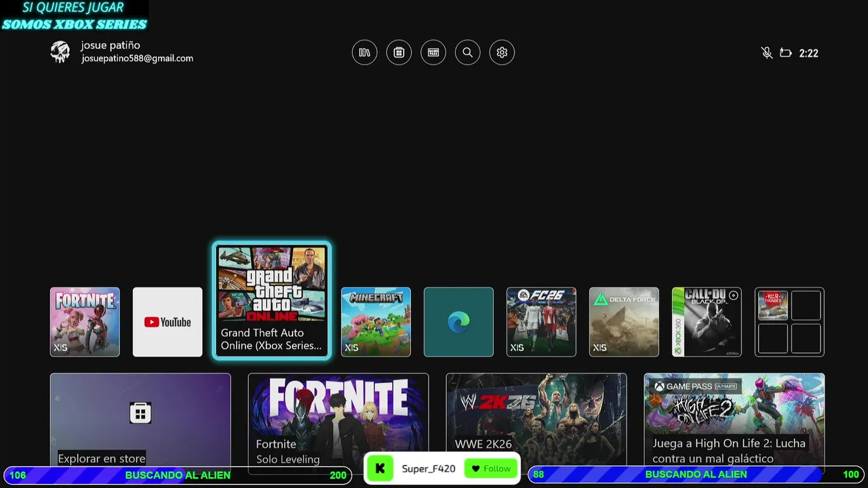Image resolution: width=868 pixels, height=488 pixels.
Task: Click the skull profile avatar
Action: click(x=60, y=52)
